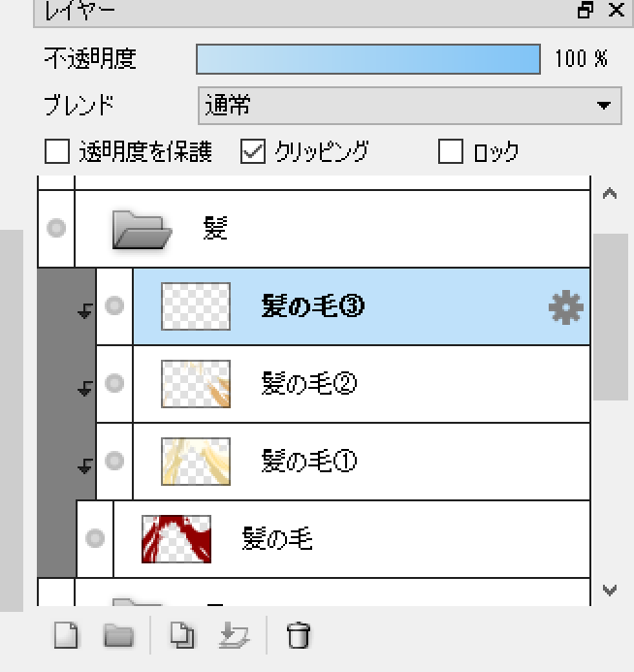634x672 pixels.
Task: Click the 髪の毛② layer thumbnail
Action: (x=195, y=383)
